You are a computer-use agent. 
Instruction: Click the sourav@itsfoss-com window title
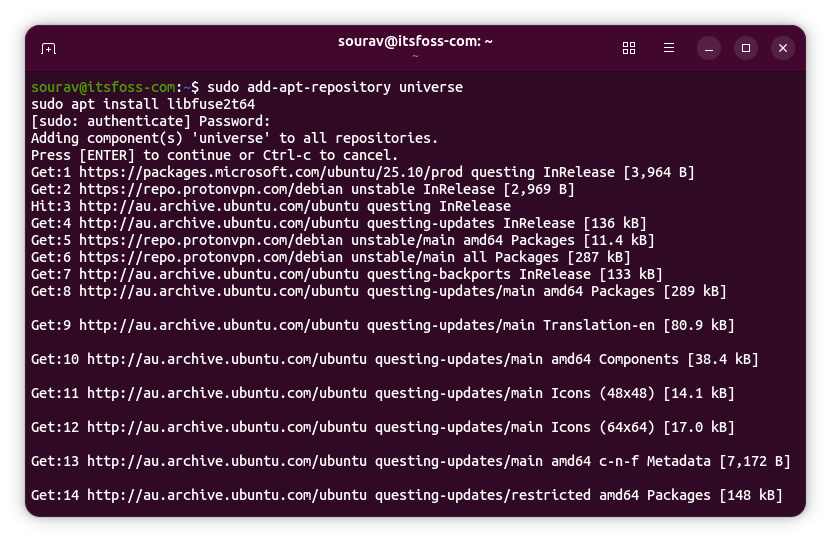[x=415, y=41]
